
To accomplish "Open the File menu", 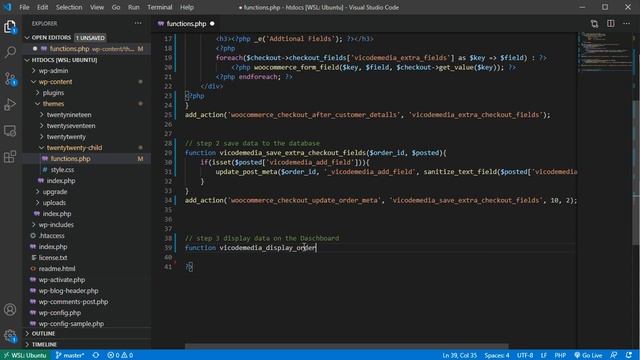I will [24, 7].
